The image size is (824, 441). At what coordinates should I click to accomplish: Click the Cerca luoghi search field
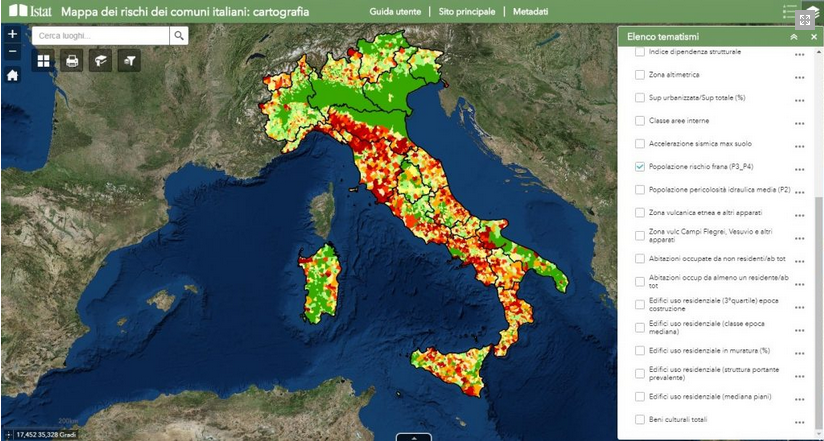tap(100, 36)
